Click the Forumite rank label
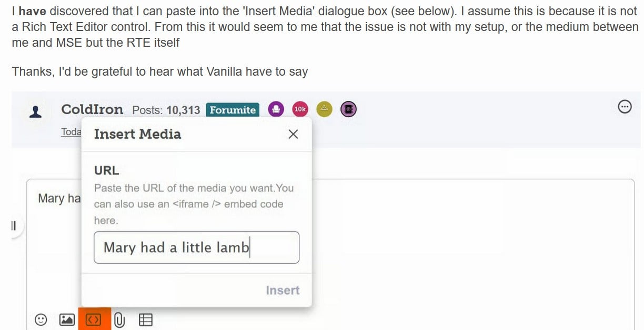Screen dimensions: 644x330 click(x=233, y=110)
